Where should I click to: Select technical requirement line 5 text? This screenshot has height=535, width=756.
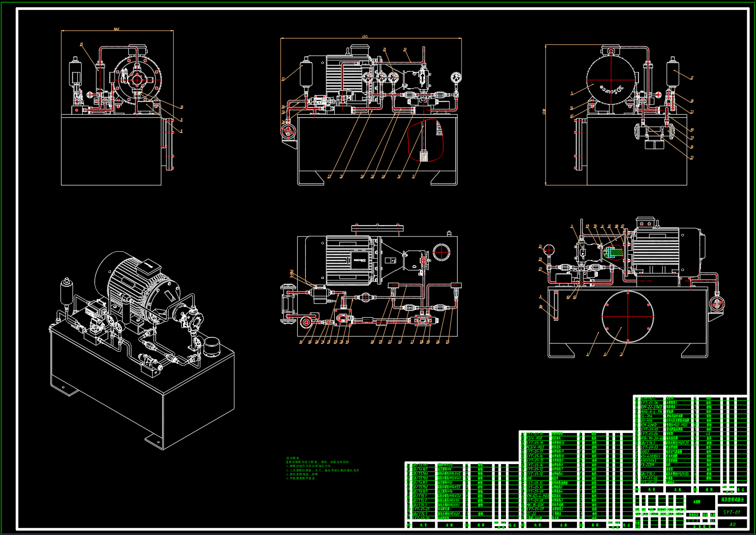pos(301,478)
